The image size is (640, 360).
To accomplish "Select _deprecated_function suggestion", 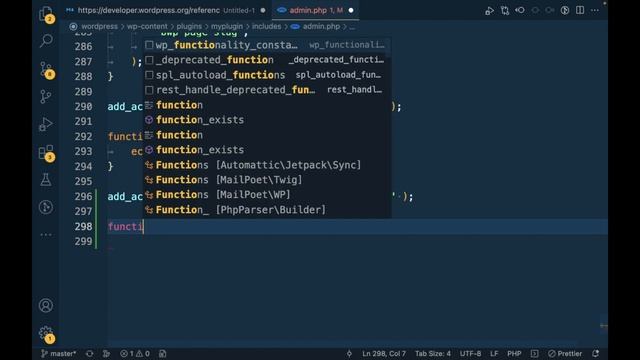I will coord(267,60).
